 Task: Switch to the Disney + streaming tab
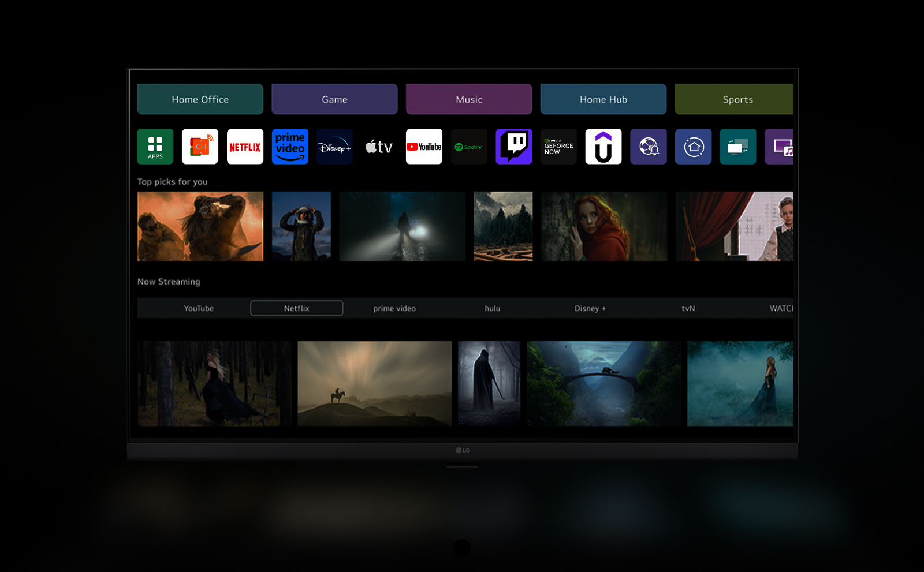point(590,308)
